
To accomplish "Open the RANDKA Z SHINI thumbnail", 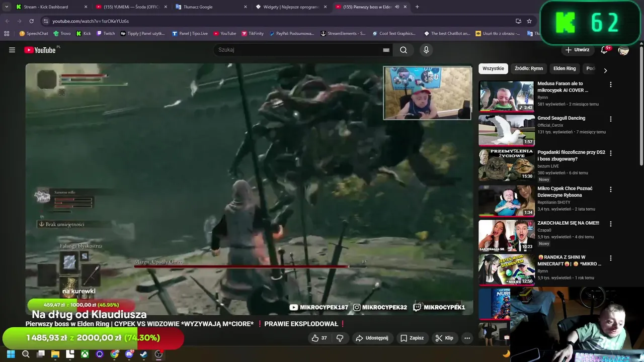I will 506,269.
